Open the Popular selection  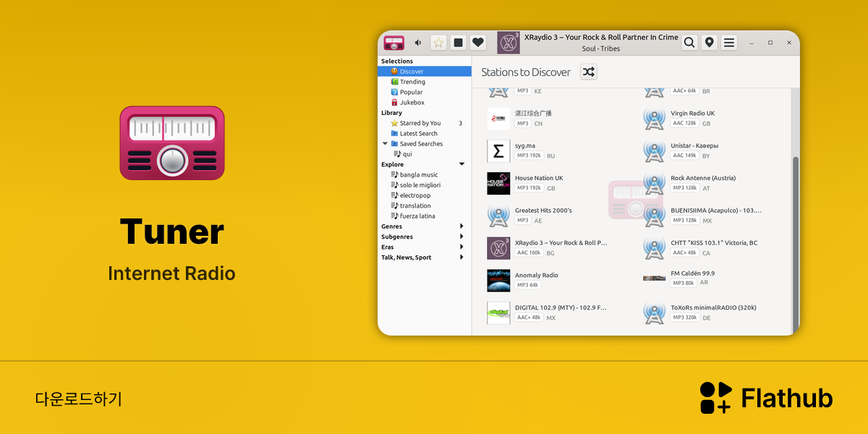pyautogui.click(x=425, y=92)
